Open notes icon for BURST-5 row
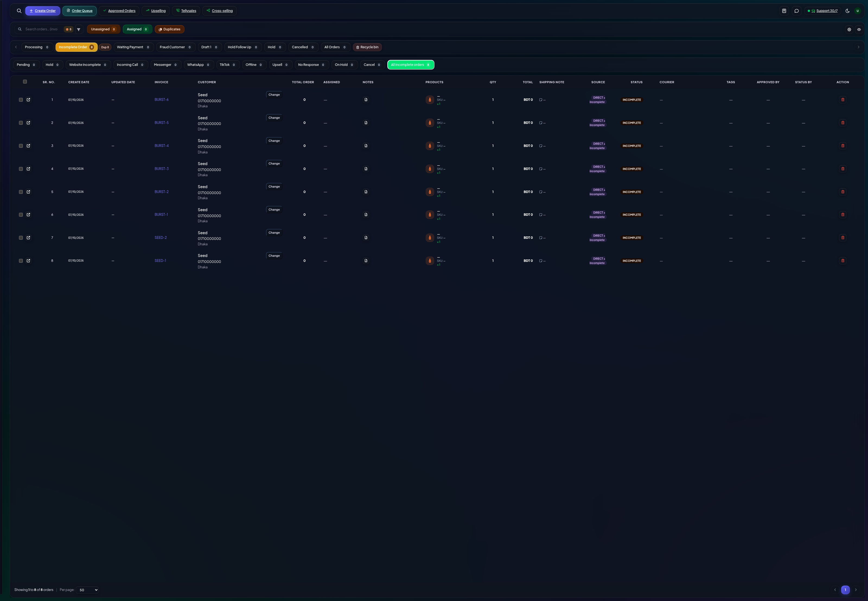Image resolution: width=868 pixels, height=601 pixels. [366, 123]
